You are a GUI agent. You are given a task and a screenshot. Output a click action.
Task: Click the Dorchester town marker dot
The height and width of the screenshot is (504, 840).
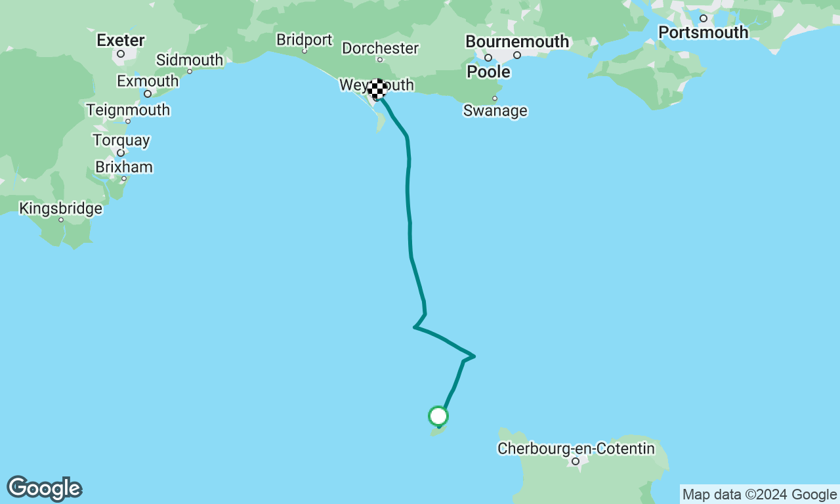(x=379, y=60)
